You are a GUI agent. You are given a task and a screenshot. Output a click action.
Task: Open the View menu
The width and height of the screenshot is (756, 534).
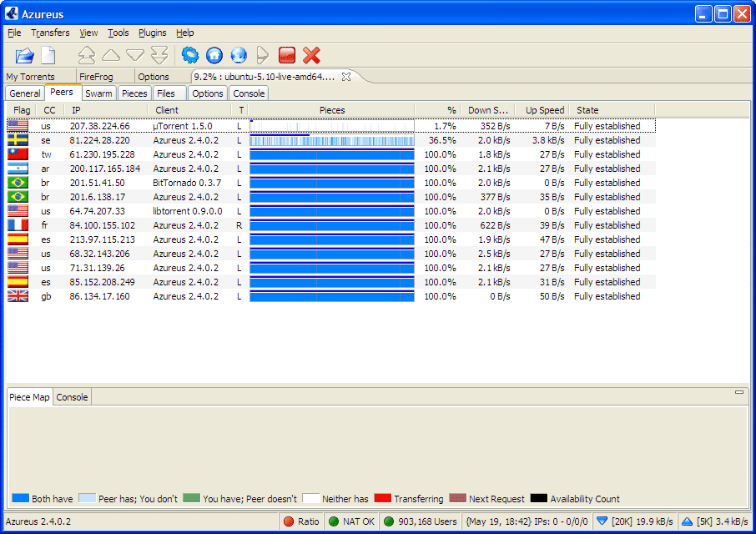[88, 33]
